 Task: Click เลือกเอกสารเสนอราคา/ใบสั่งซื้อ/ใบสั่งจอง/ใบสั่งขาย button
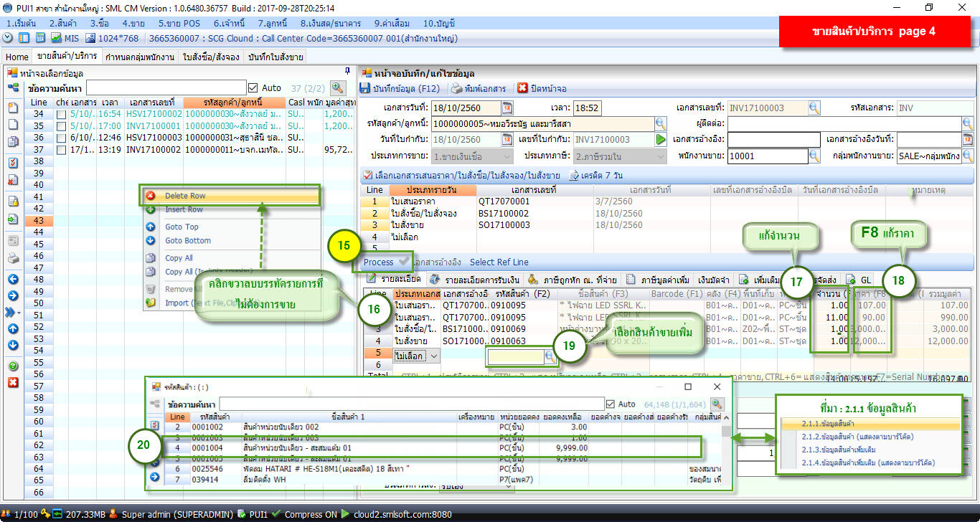click(x=462, y=175)
